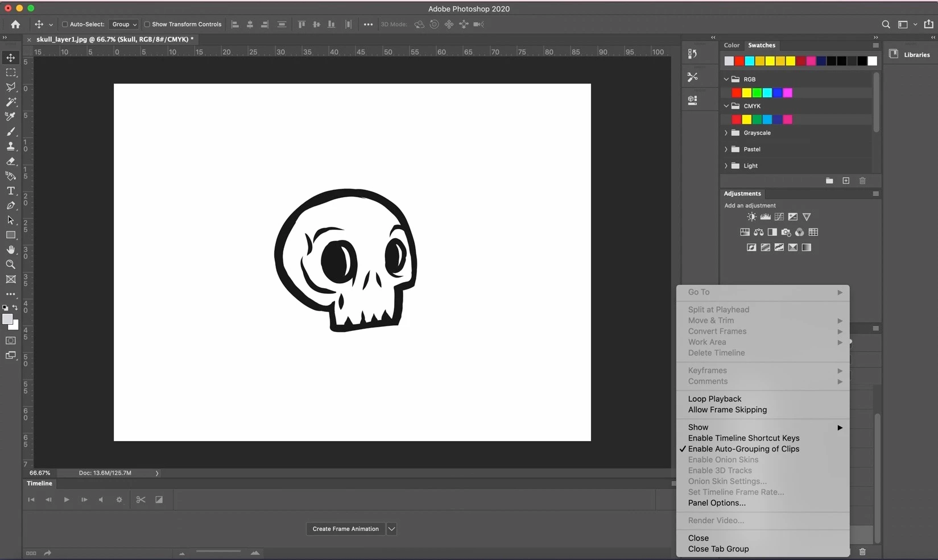Select the Brush tool
Screen dimensions: 938x560
pyautogui.click(x=11, y=131)
